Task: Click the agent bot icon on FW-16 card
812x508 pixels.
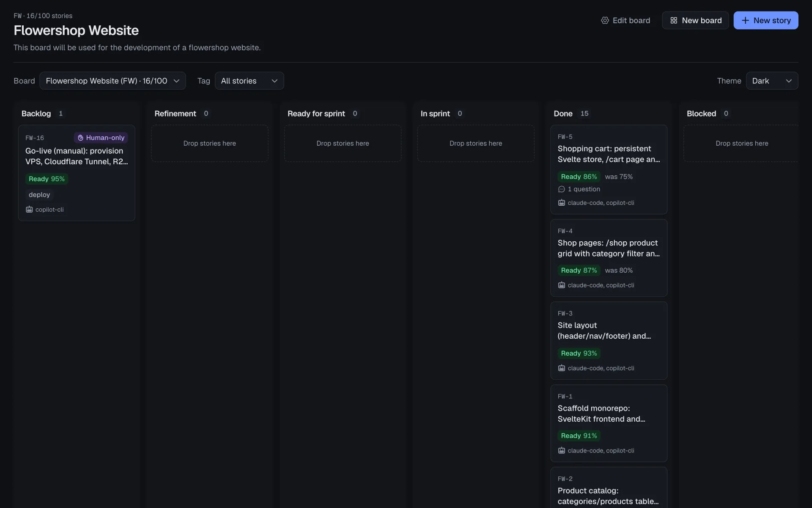Action: (x=29, y=210)
